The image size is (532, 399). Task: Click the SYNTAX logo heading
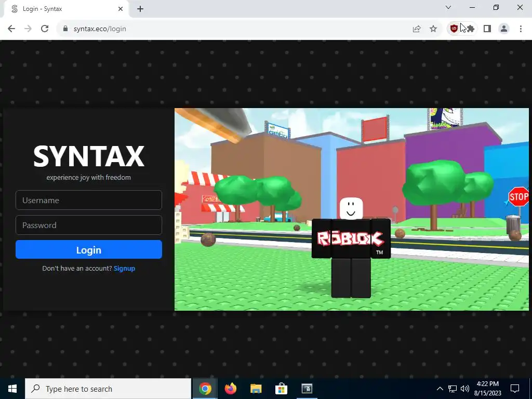[x=88, y=156]
